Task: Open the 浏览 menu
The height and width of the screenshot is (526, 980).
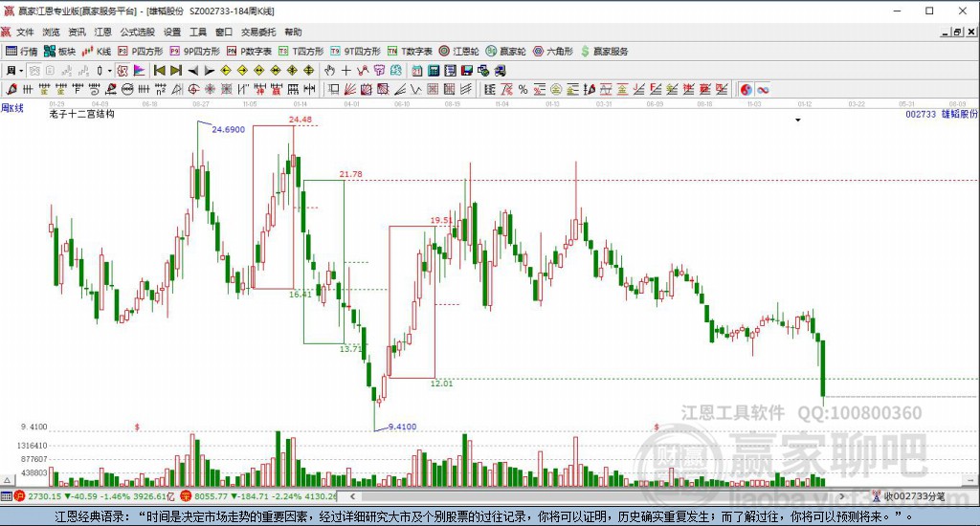Action: [52, 32]
